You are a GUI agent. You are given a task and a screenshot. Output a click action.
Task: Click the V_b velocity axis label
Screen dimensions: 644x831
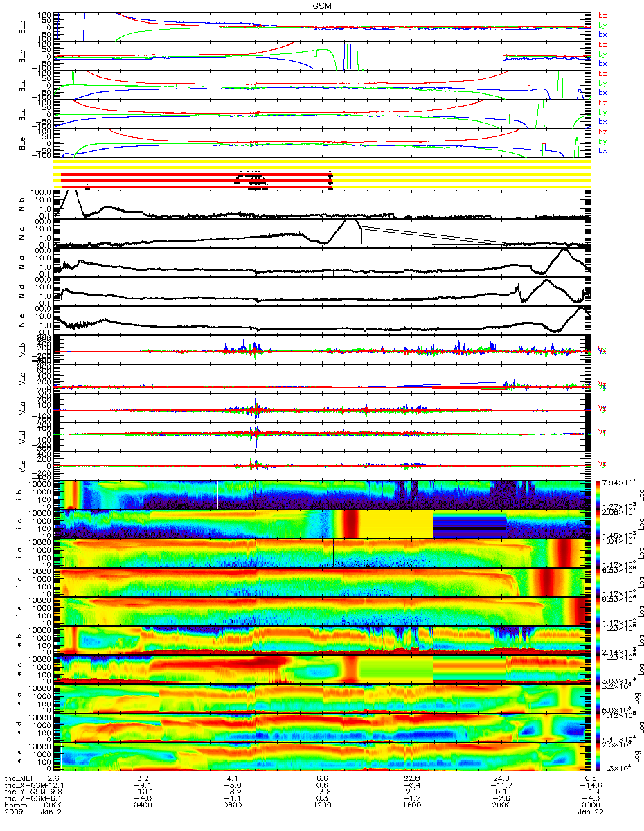pyautogui.click(x=22, y=350)
